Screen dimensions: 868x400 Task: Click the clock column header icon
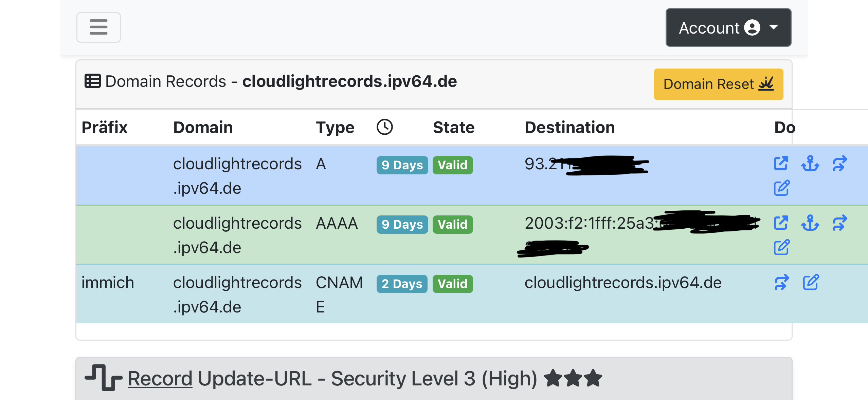point(384,127)
